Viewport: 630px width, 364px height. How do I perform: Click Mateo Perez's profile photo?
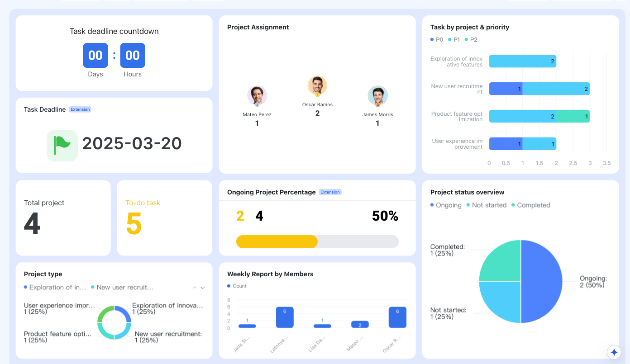[257, 95]
